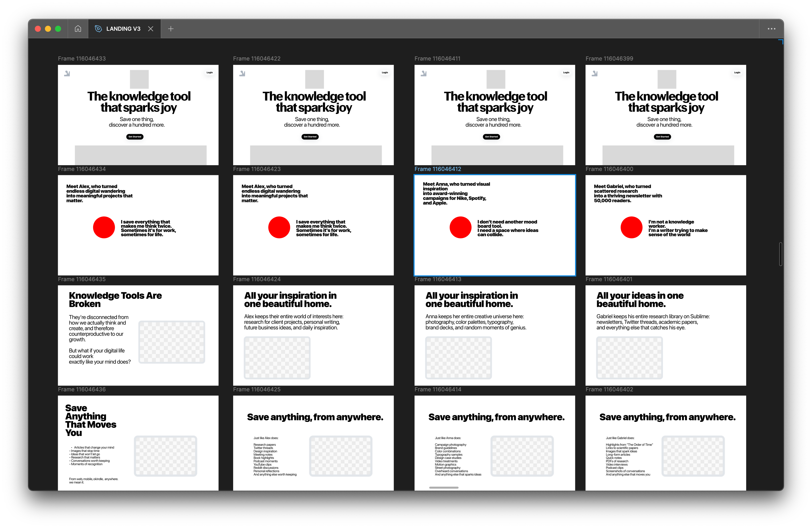
Task: Click the home icon in tab bar
Action: 78,29
